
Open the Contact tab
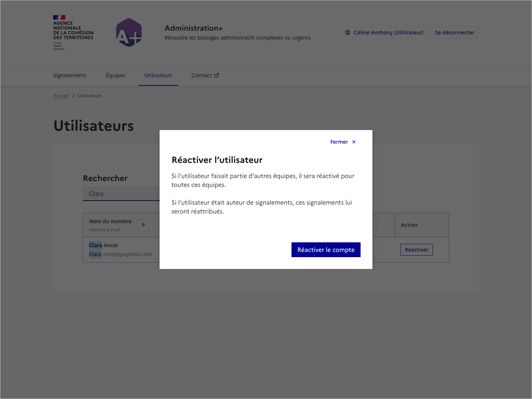click(202, 75)
